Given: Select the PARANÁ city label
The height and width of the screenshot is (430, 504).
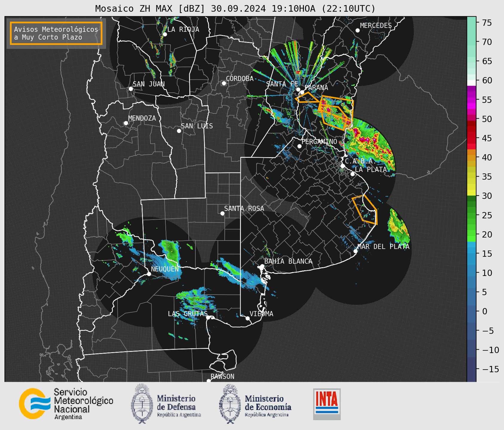Looking at the screenshot, I should coord(316,87).
